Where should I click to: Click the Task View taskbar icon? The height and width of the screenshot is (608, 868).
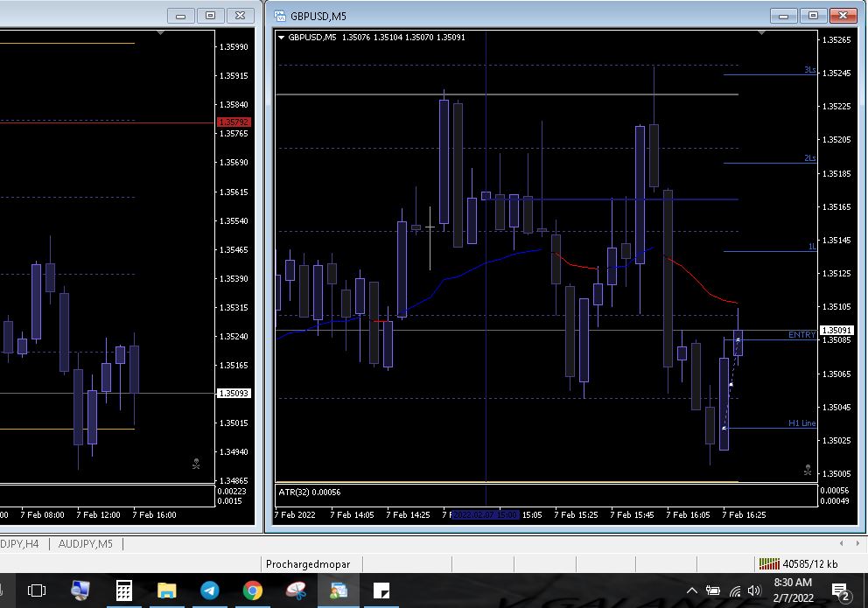[x=37, y=591]
